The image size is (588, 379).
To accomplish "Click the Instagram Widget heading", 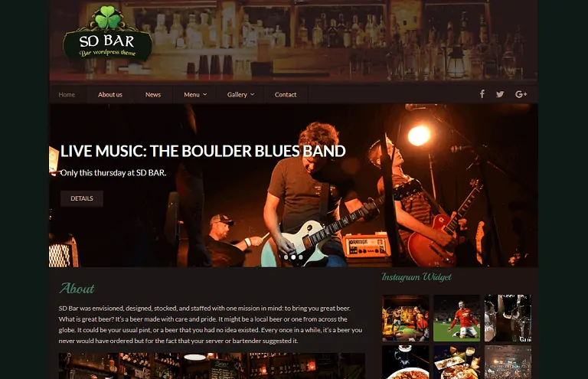I will tap(416, 277).
